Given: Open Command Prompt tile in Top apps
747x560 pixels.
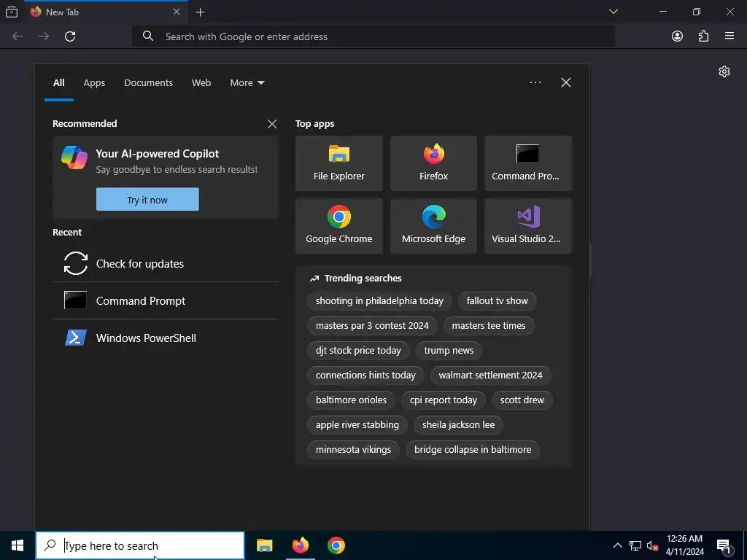Looking at the screenshot, I should (528, 163).
